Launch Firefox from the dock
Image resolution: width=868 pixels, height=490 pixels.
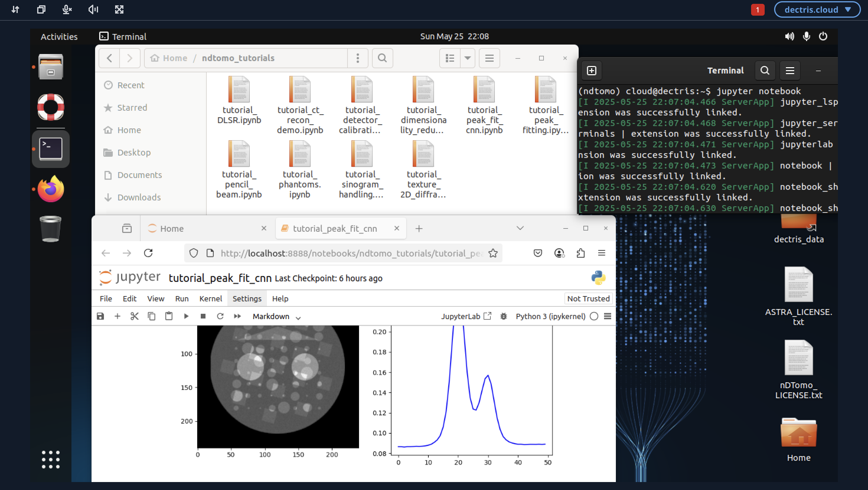[x=50, y=189]
